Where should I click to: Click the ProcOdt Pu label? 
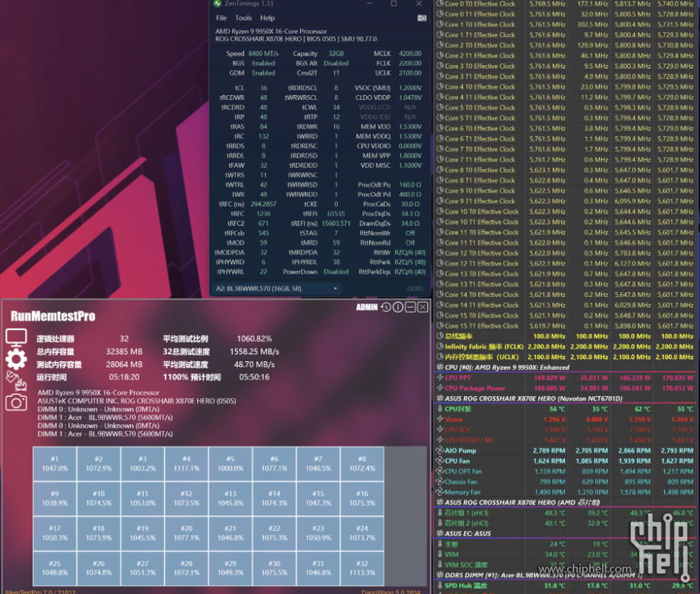pos(374,185)
